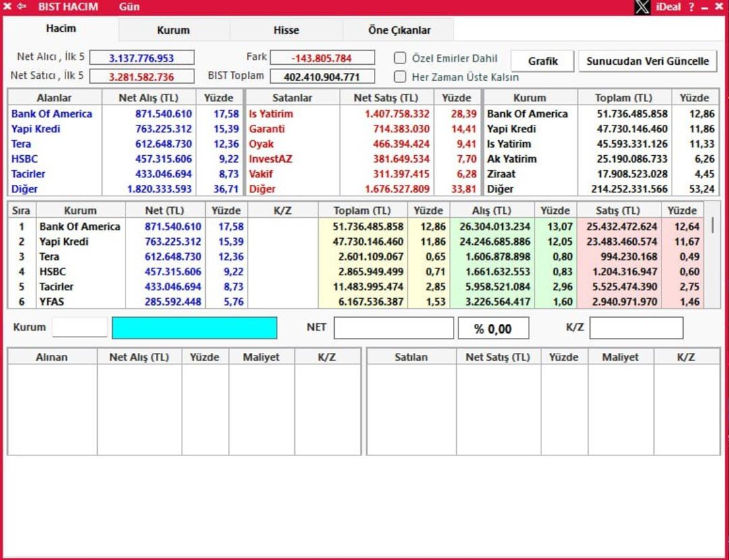Click the Maliyet header in Alınan table
Viewport: 729px width, 560px height.
(x=261, y=357)
